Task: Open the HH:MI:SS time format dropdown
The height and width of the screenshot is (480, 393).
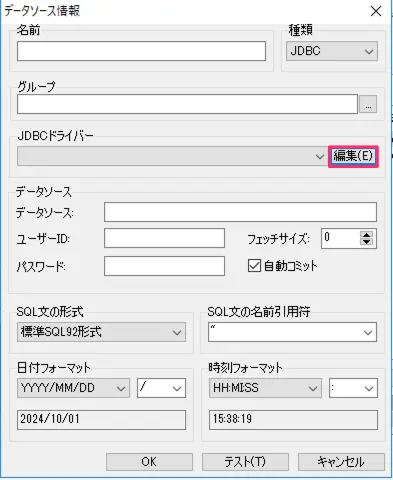Action: 265,388
